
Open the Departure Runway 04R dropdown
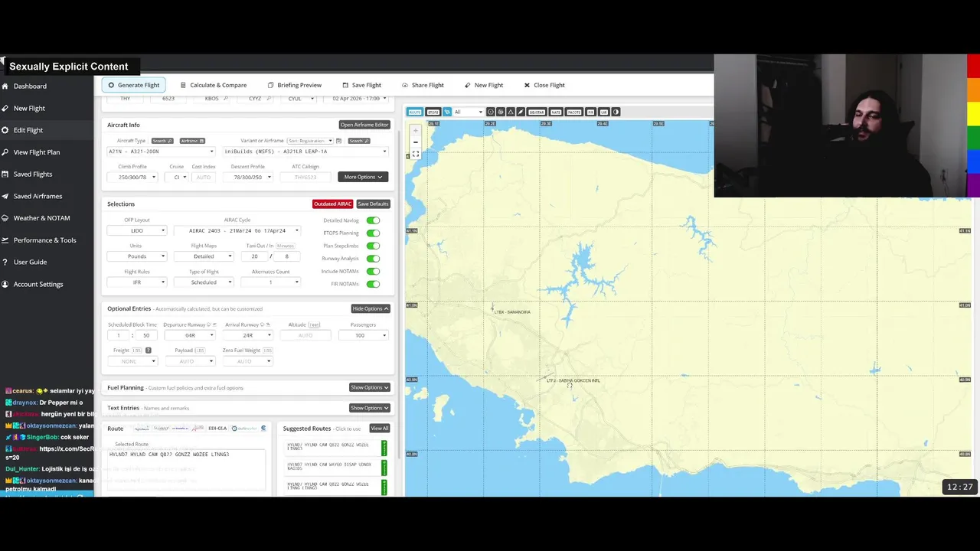click(x=190, y=335)
